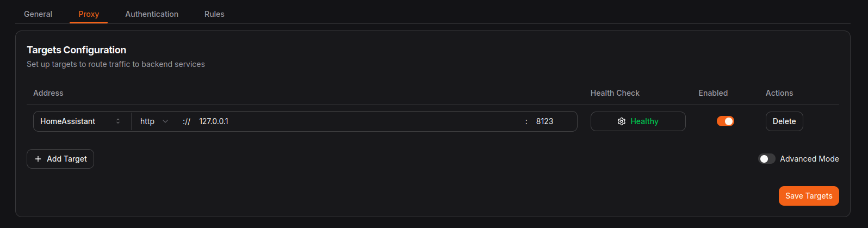Click the Address column header
Screen dimensions: 868x228
point(48,93)
